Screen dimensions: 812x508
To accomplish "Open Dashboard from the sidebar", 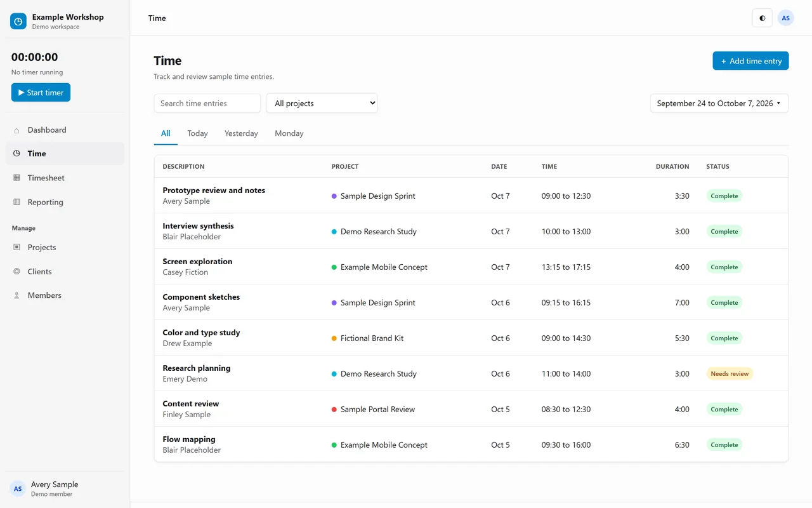I will (x=65, y=130).
